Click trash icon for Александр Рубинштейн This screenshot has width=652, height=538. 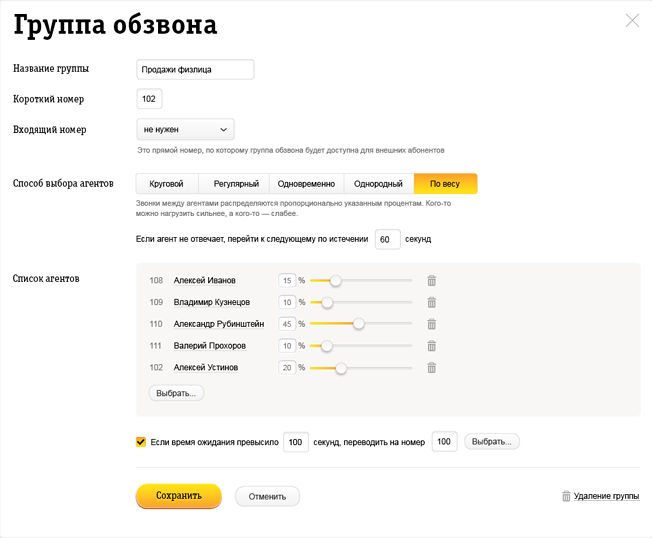click(432, 324)
